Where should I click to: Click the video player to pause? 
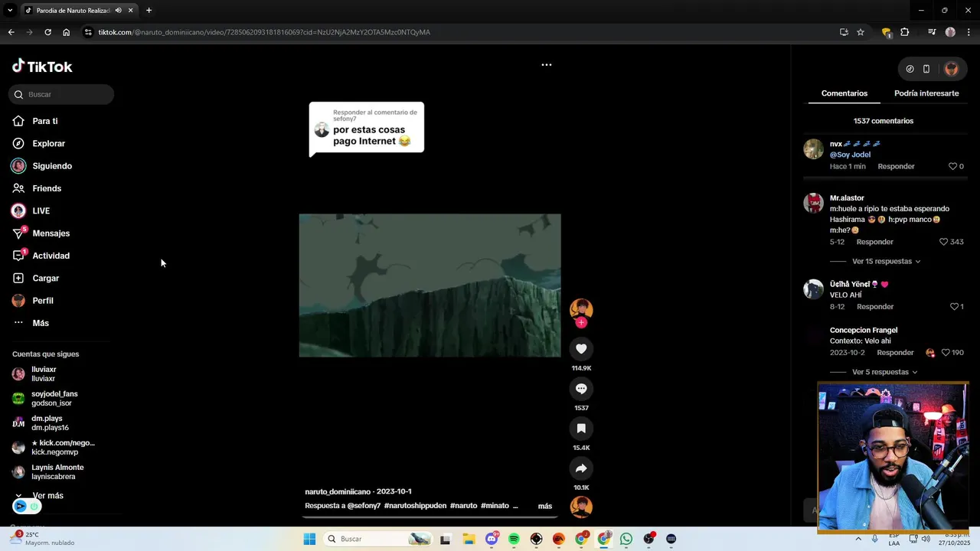click(x=430, y=285)
